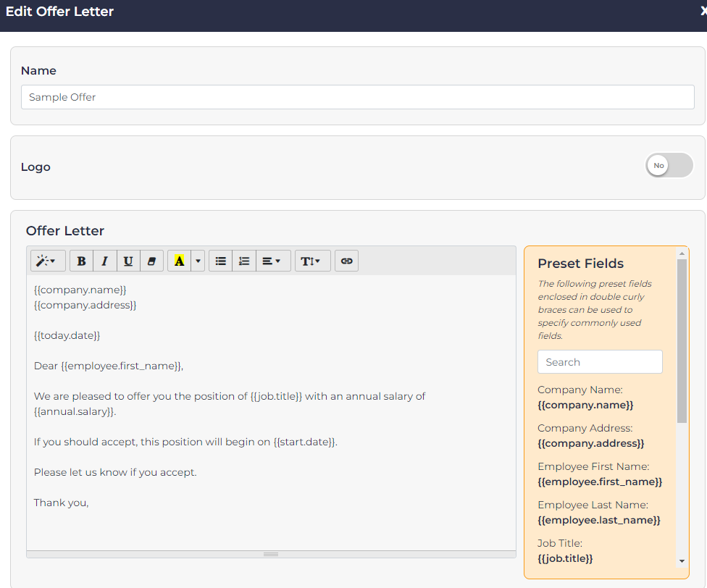Select the {{employee.first_name}} preset field

tap(600, 482)
